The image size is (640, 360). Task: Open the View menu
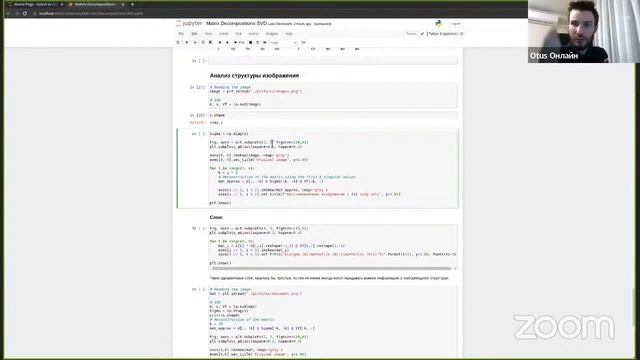pyautogui.click(x=209, y=34)
